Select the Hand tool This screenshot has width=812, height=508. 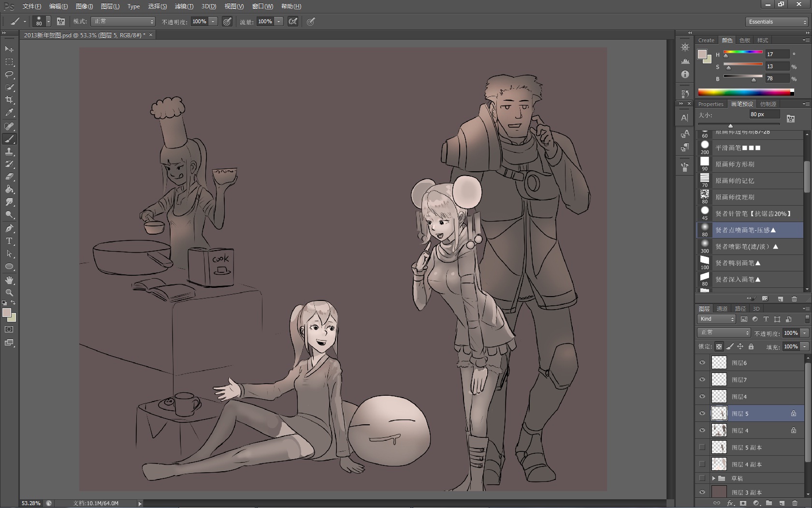9,280
